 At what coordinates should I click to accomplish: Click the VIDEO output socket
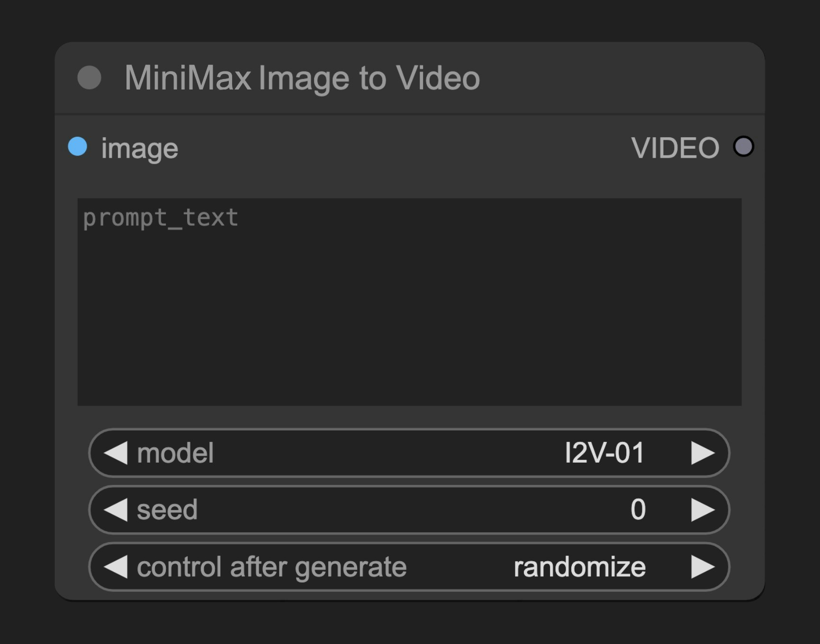click(x=743, y=148)
